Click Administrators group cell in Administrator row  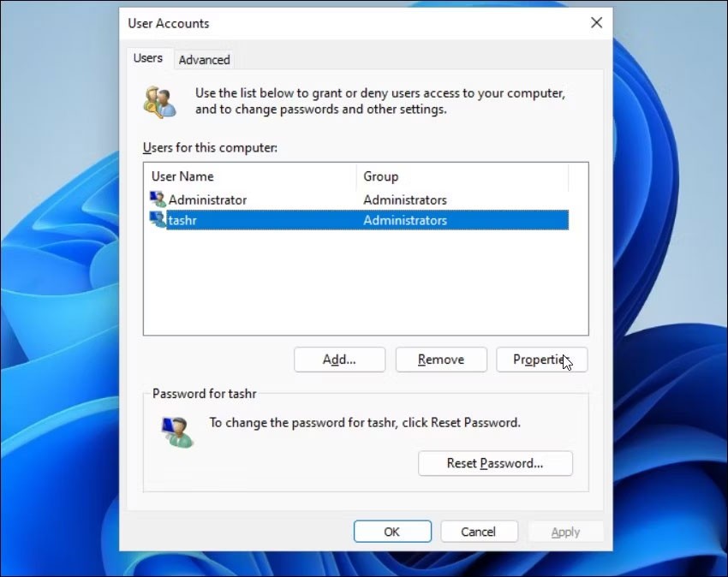pos(405,199)
